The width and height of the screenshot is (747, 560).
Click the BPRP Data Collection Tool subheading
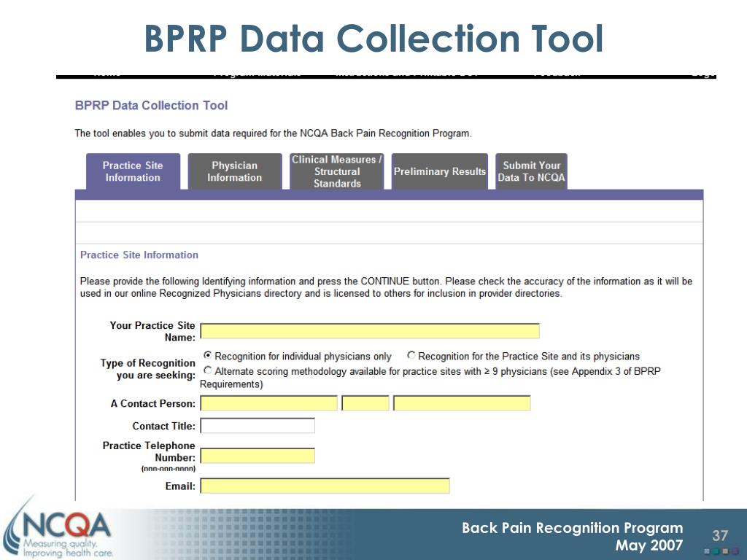(151, 105)
